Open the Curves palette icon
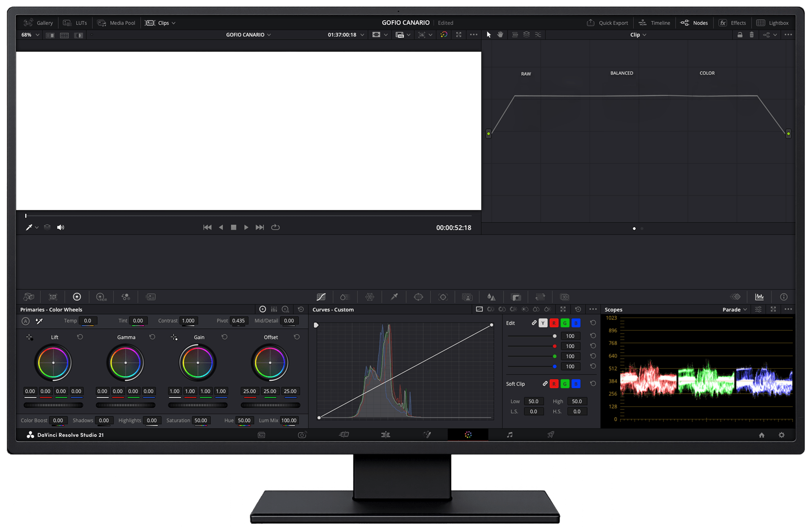Viewport: 812px width, 528px height. [x=321, y=297]
